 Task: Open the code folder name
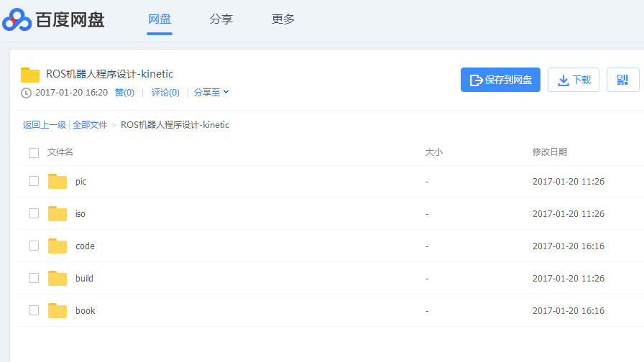tap(85, 246)
